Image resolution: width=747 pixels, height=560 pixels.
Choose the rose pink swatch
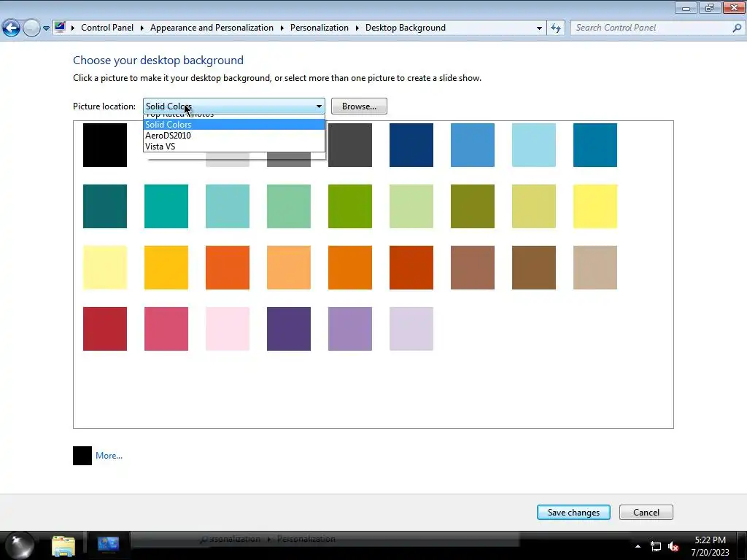tap(166, 329)
